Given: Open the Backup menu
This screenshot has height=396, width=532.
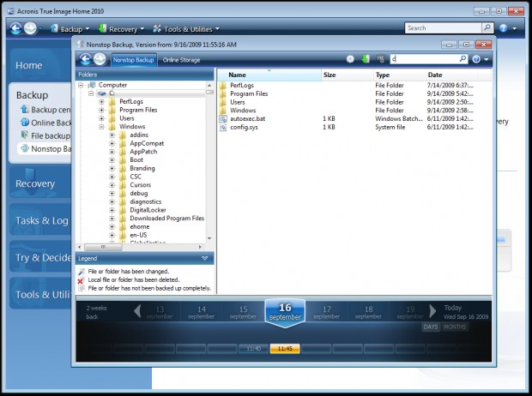Looking at the screenshot, I should pos(70,29).
